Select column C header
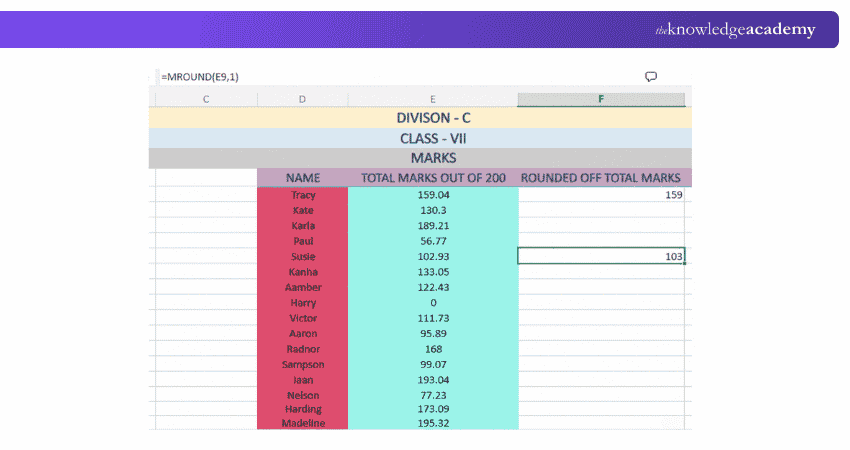 206,99
